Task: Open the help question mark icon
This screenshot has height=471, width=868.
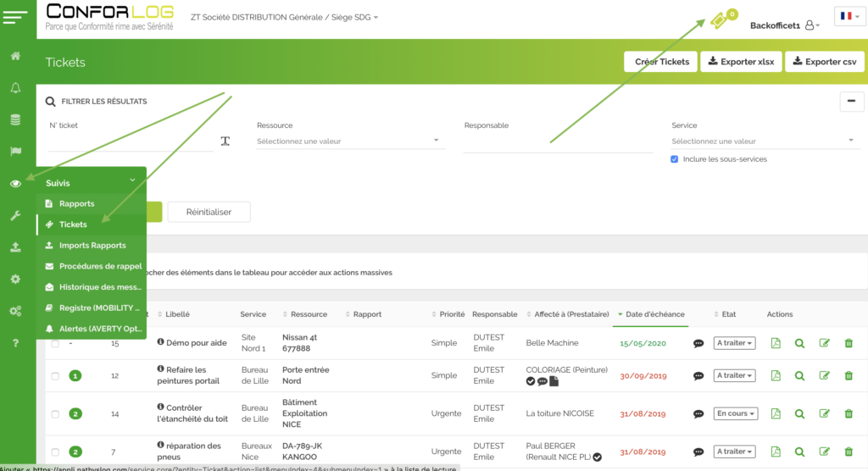Action: click(x=15, y=343)
